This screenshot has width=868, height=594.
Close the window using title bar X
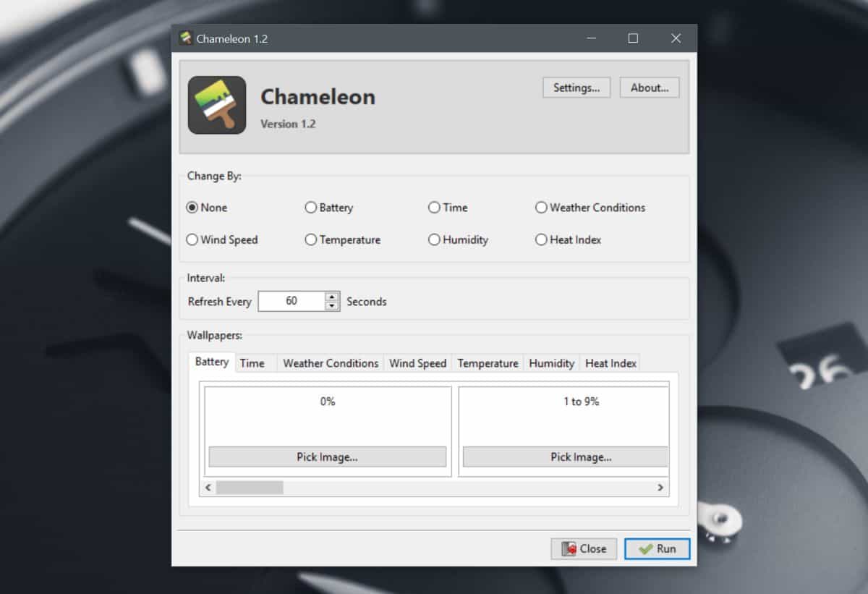676,38
